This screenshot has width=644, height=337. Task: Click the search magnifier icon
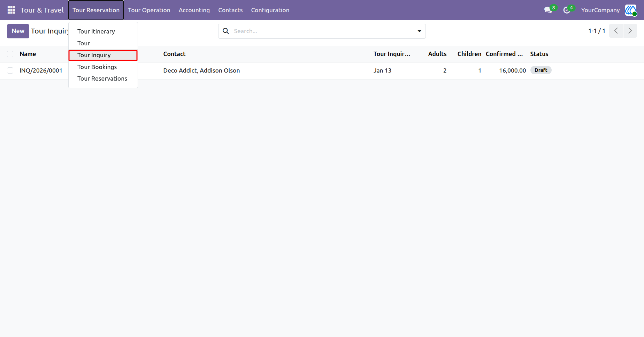tap(226, 31)
